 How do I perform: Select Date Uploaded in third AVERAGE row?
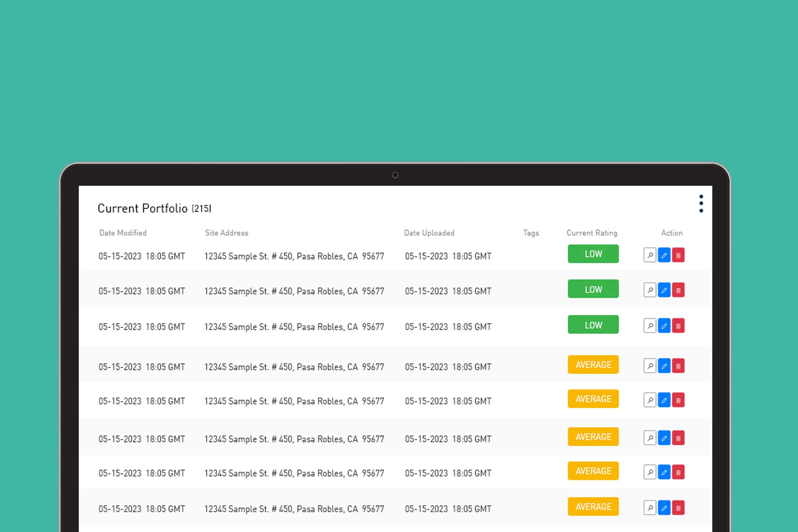(448, 439)
